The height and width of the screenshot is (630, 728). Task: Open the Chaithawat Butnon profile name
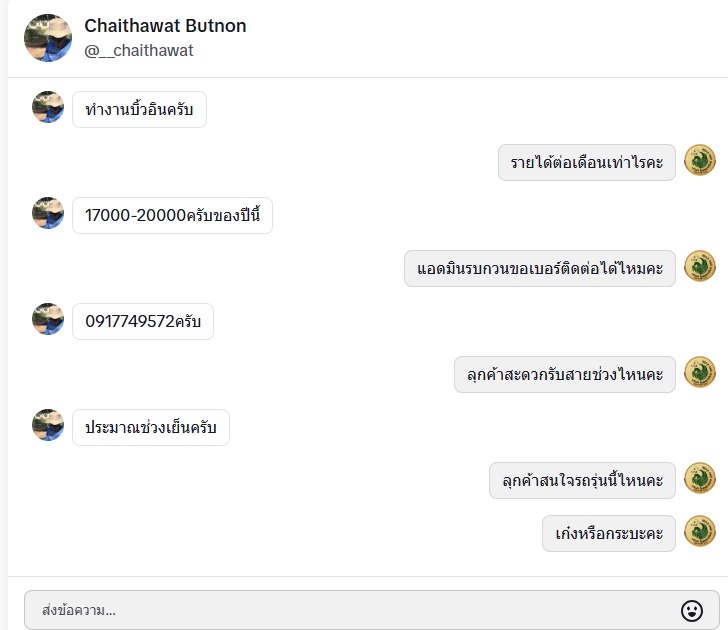pos(165,26)
